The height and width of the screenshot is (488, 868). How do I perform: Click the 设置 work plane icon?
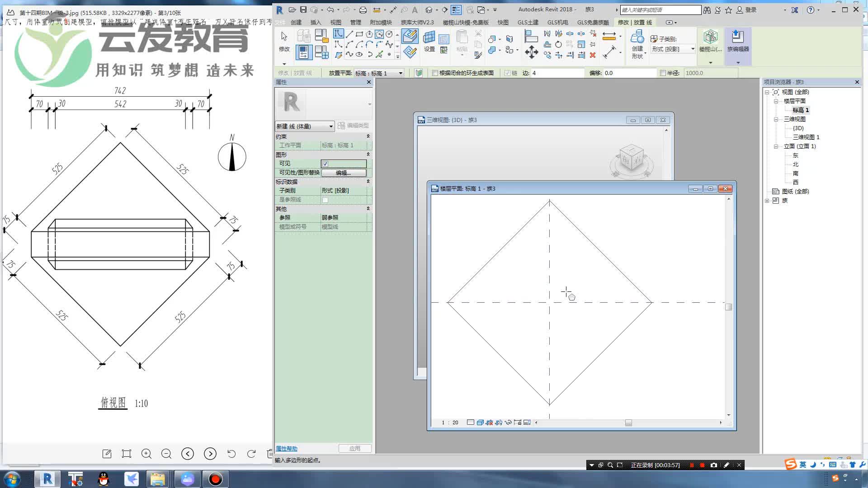click(429, 40)
